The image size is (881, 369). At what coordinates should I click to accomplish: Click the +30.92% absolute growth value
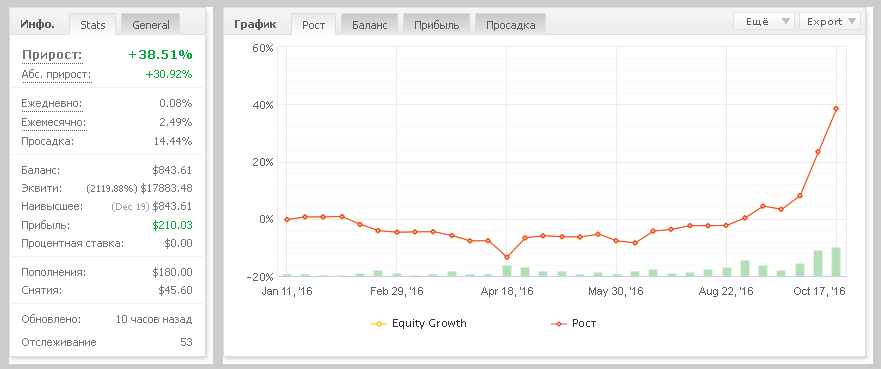click(x=169, y=74)
